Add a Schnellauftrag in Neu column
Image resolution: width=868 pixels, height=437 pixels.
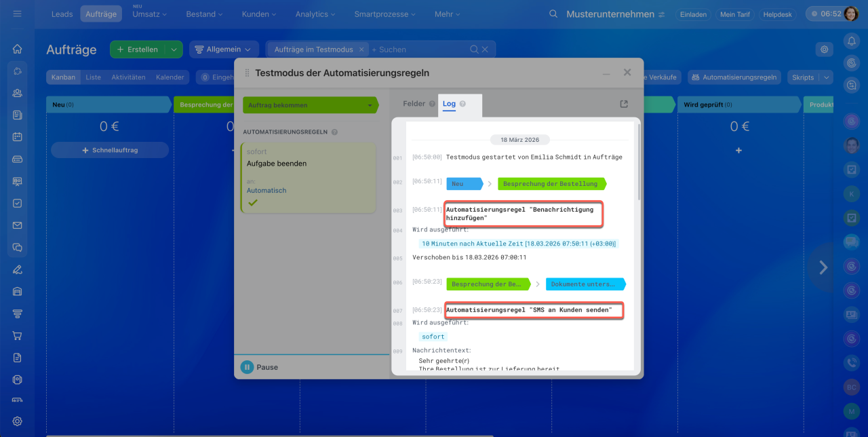pyautogui.click(x=110, y=150)
